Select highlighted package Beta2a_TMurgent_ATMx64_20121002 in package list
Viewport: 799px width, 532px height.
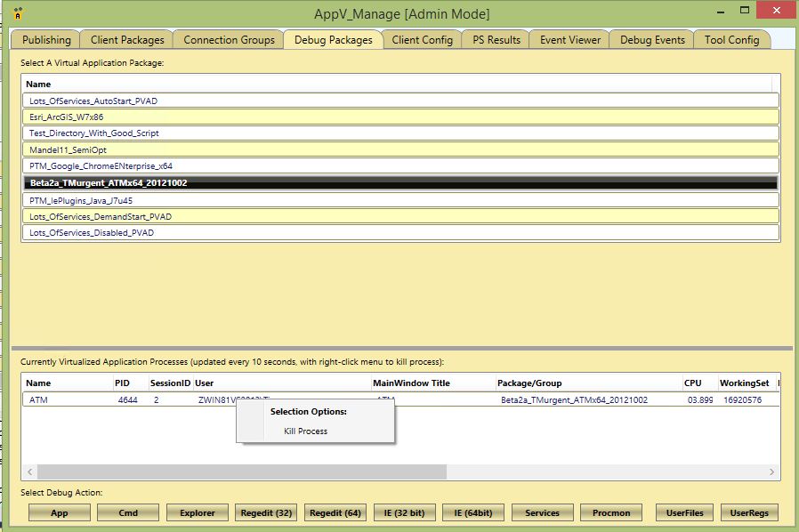tap(400, 183)
